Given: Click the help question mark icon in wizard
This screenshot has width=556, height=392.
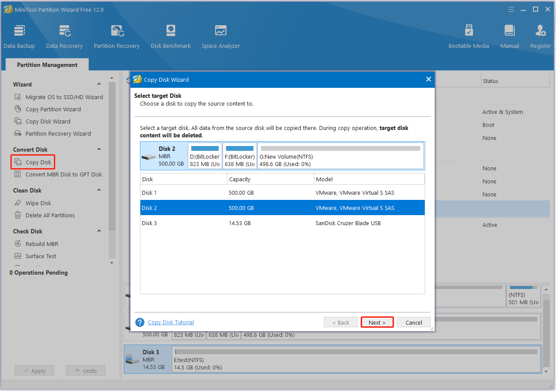Looking at the screenshot, I should (x=140, y=322).
